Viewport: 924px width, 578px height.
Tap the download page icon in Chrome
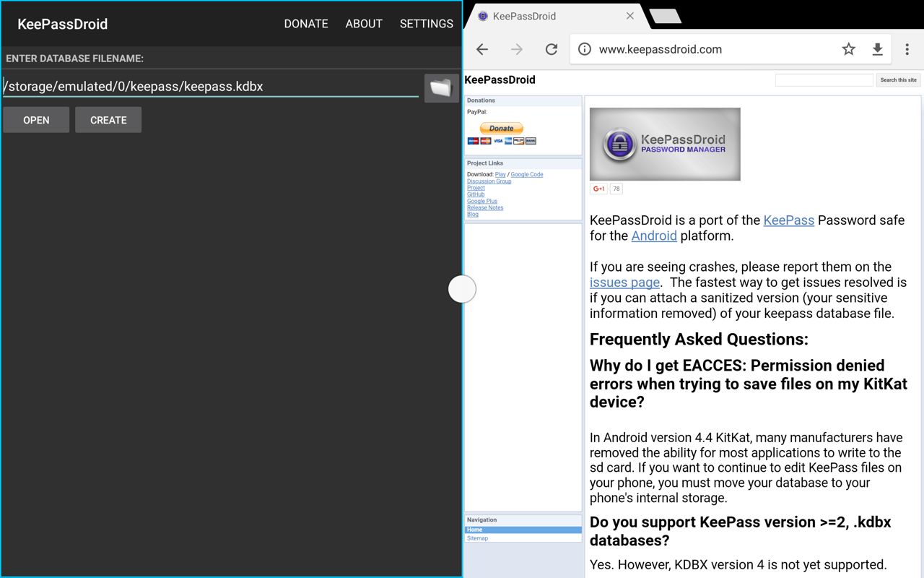[878, 49]
